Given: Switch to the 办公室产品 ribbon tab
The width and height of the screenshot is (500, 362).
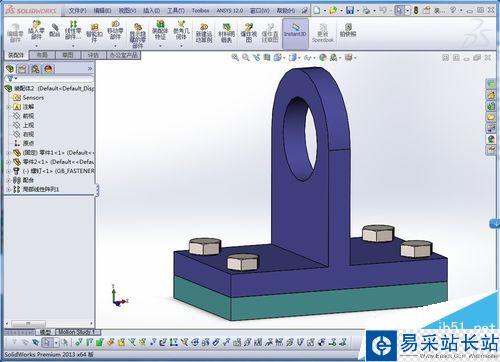Looking at the screenshot, I should [124, 55].
